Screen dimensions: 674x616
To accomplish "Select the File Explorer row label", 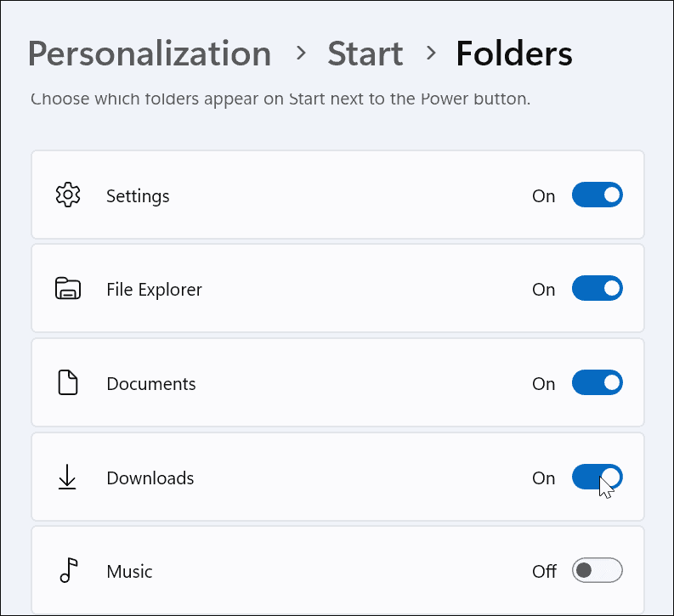I will point(154,290).
